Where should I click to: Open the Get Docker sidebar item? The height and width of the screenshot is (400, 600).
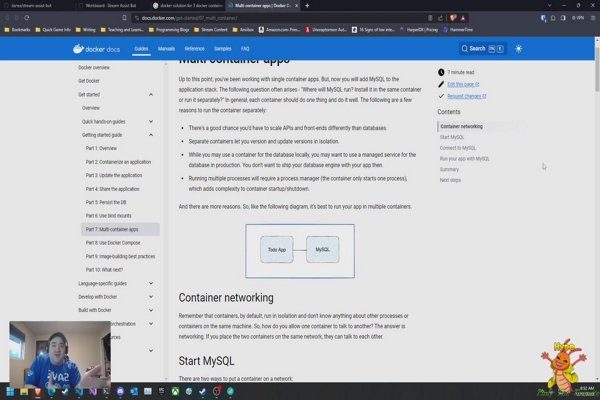[x=89, y=81]
